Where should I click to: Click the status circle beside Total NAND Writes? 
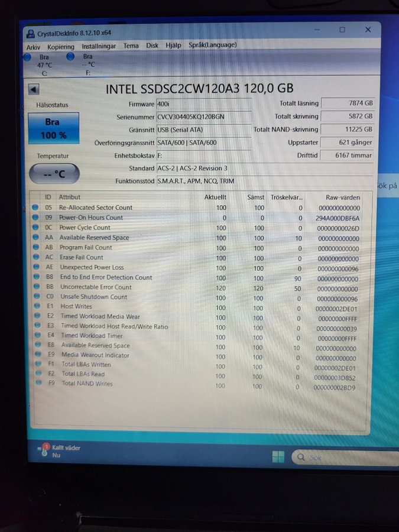(x=39, y=384)
